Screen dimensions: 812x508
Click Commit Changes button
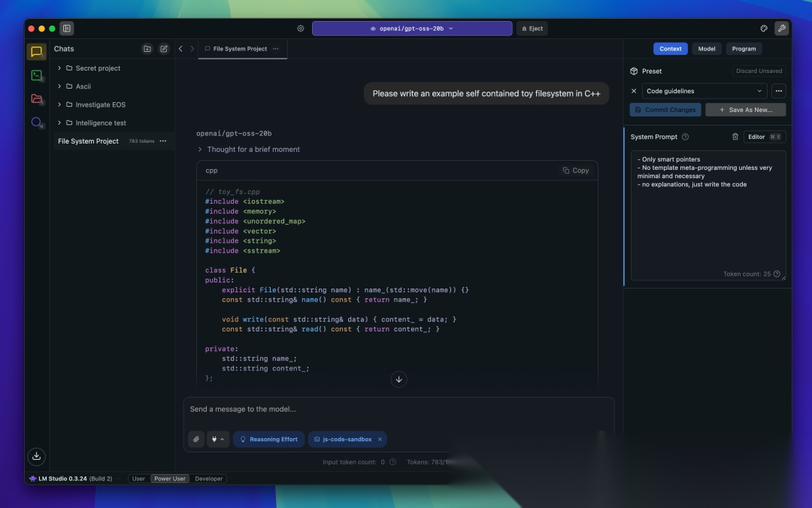[665, 110]
